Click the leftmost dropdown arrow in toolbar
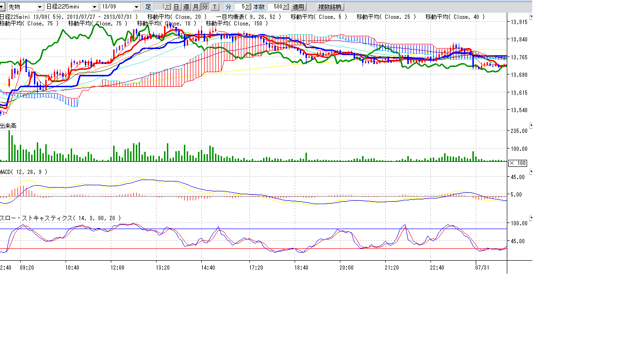The image size is (644, 362). click(x=2, y=7)
